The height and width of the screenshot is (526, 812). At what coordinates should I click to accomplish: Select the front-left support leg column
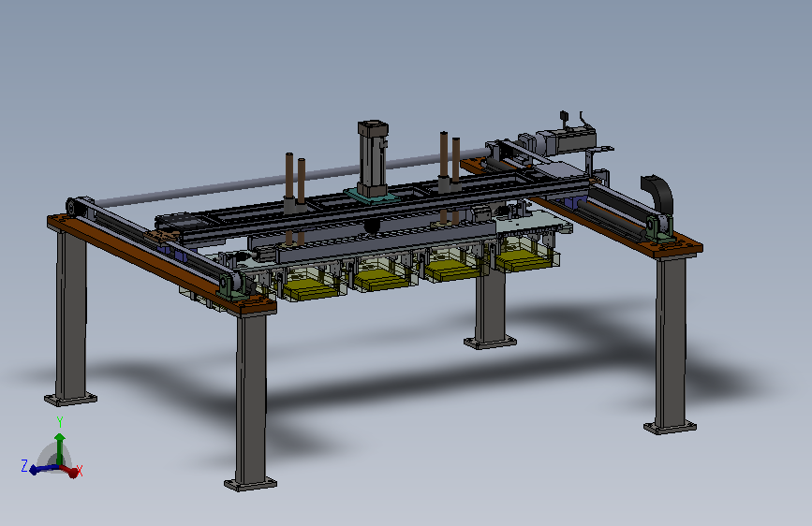(71, 315)
